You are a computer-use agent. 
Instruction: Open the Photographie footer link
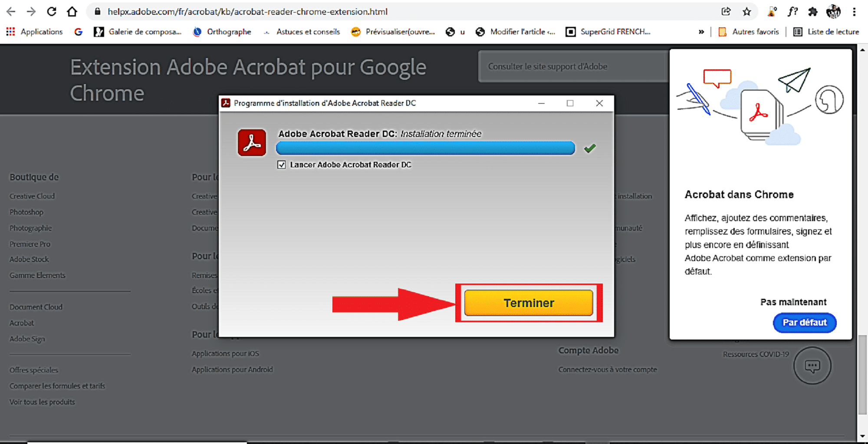[x=31, y=228]
